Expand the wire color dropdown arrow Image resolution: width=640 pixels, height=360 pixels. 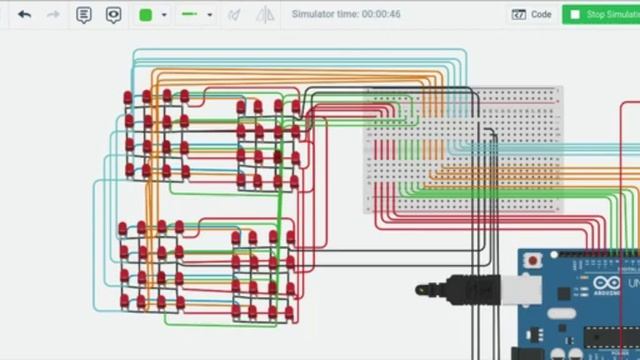[164, 15]
